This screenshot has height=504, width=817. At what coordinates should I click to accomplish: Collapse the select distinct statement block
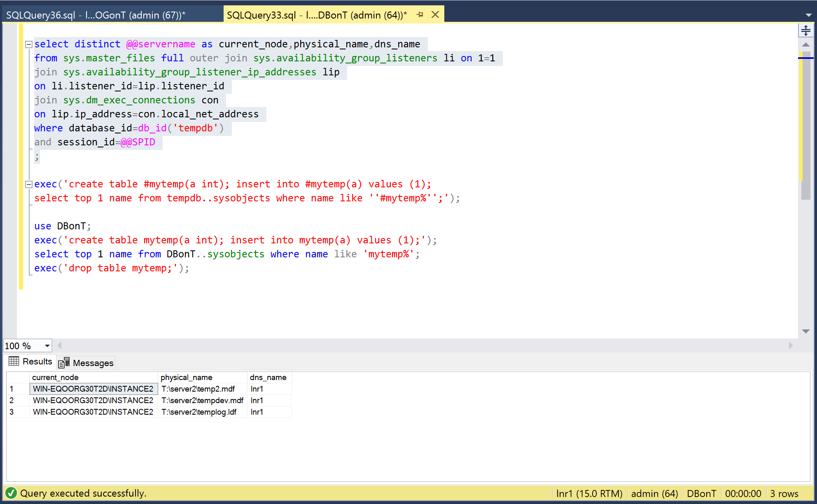click(x=29, y=44)
